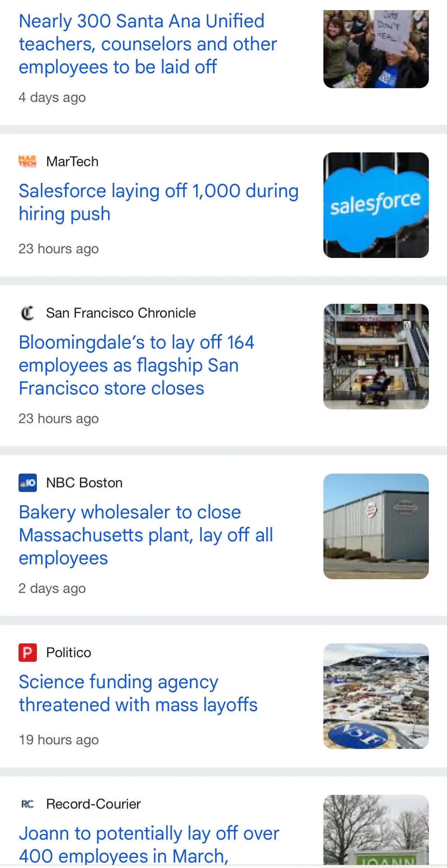Image resolution: width=447 pixels, height=868 pixels.
Task: Open Science funding agency layoffs story
Action: 138,694
